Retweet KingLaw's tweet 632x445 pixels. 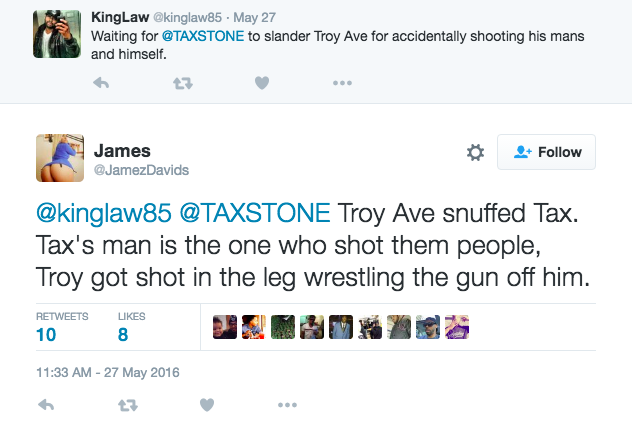[182, 84]
